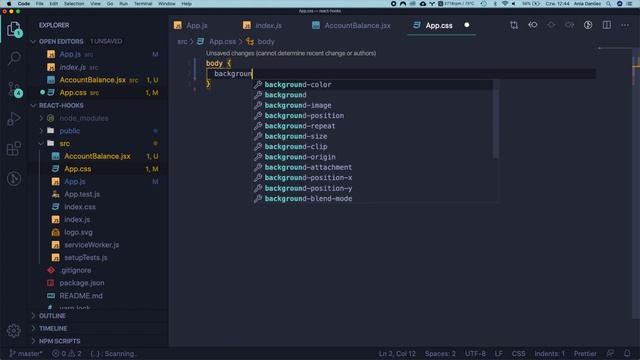Viewport: 640px width, 360px height.
Task: Click the body breadcrumb segment
Action: pos(266,41)
